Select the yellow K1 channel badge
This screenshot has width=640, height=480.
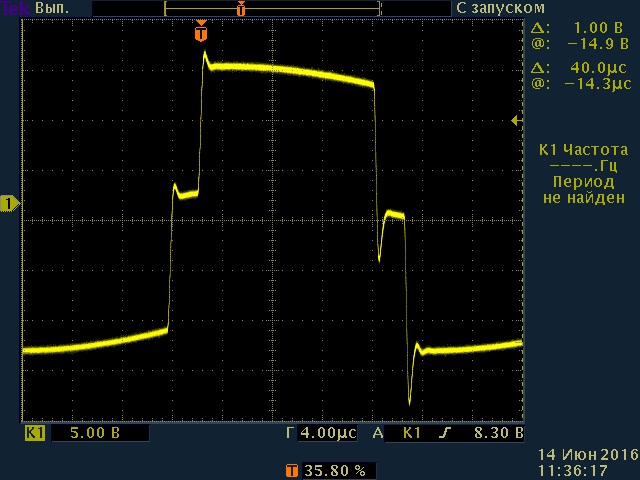[x=35, y=434]
